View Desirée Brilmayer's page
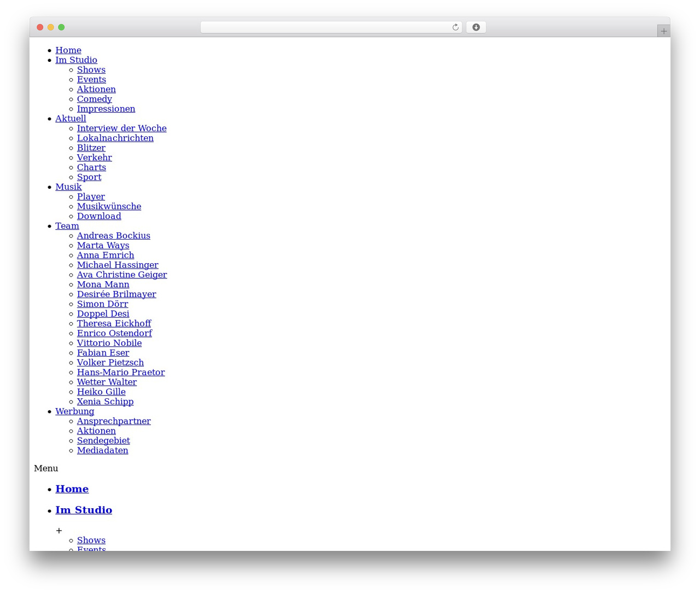The height and width of the screenshot is (593, 700). [116, 294]
